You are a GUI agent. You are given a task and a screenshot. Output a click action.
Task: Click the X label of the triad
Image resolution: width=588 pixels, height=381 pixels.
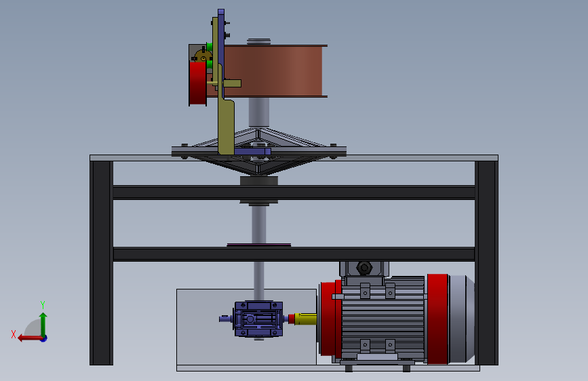click(x=14, y=334)
